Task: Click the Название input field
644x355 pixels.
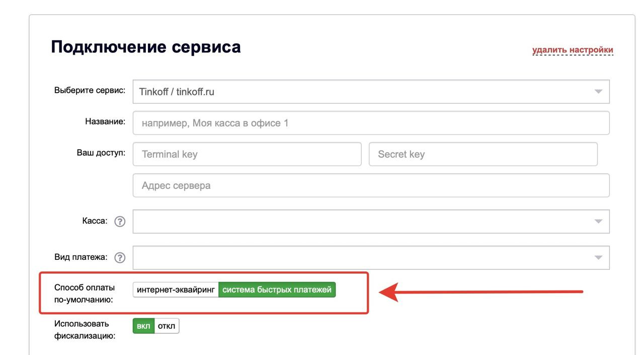Action: click(x=371, y=123)
